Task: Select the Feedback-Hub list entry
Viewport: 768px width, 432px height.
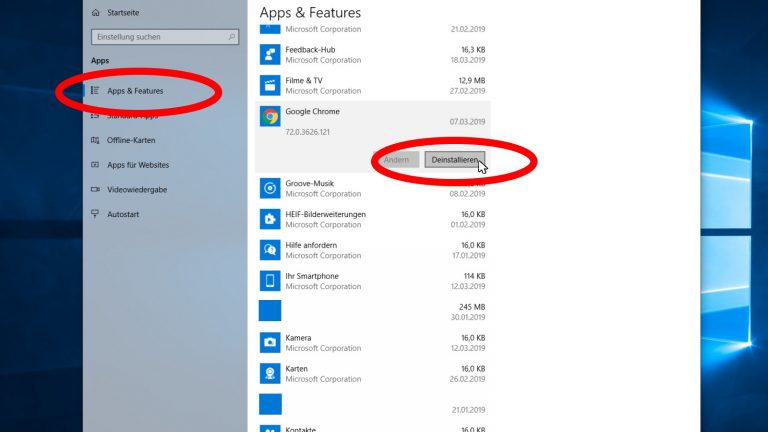Action: pos(372,54)
